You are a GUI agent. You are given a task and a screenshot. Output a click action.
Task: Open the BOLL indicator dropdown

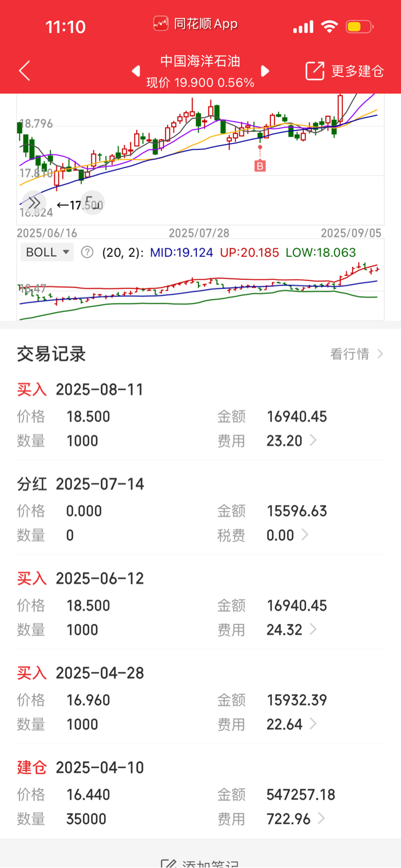(47, 252)
